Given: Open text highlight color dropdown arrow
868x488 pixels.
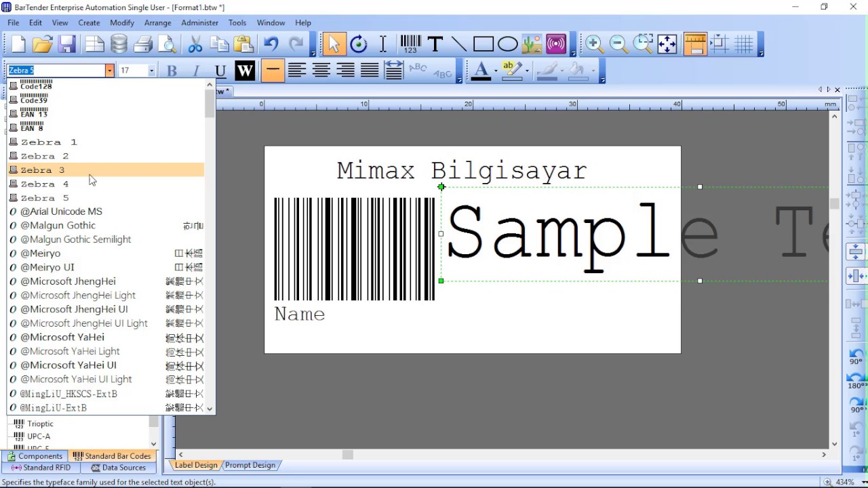Looking at the screenshot, I should pos(527,70).
